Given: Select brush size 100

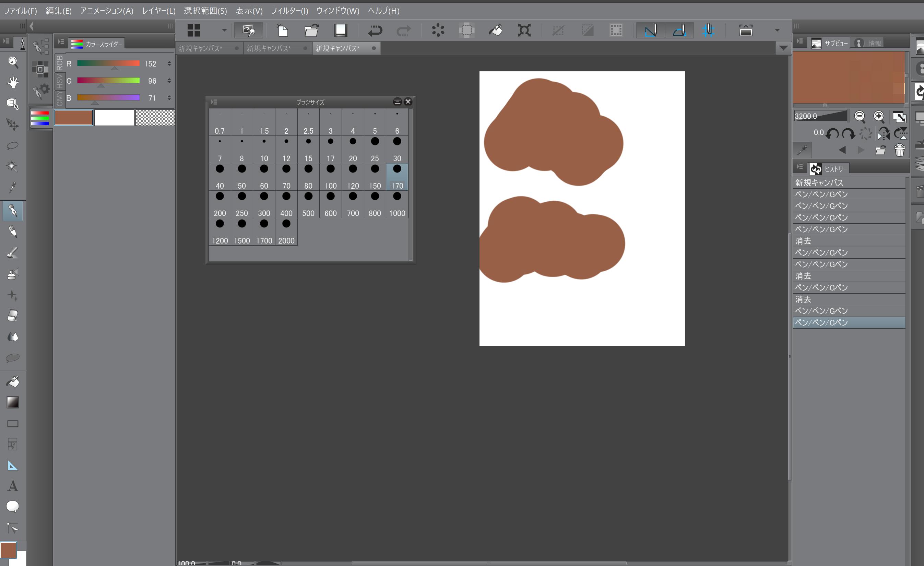Looking at the screenshot, I should point(330,177).
